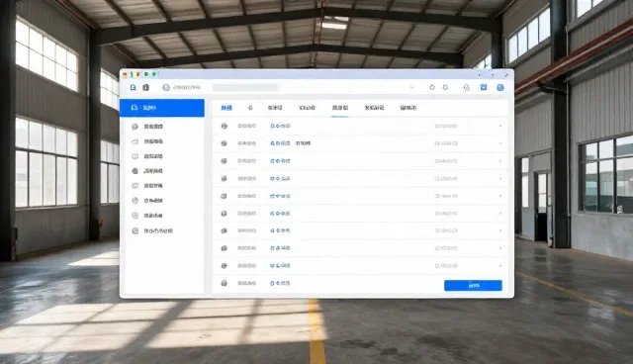Image resolution: width=633 pixels, height=364 pixels.
Task: Select the highlighted blue item atop the sidebar
Action: click(162, 108)
